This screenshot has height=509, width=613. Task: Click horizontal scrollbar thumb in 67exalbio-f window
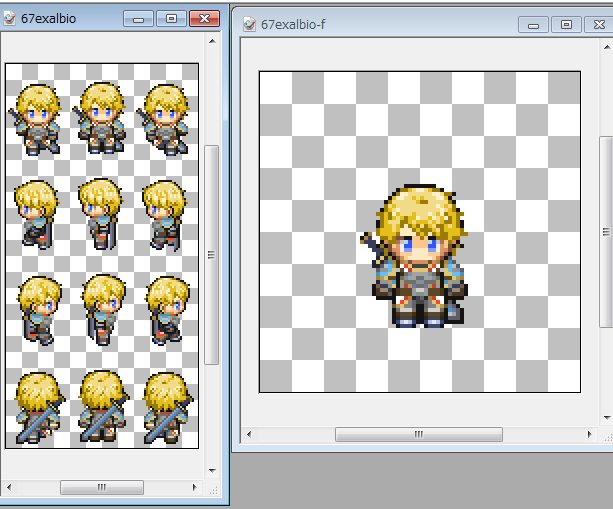click(419, 434)
